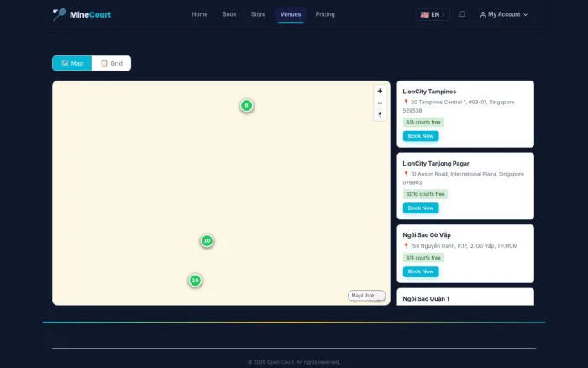The image size is (588, 368).
Task: Select Ngôi Sao Quận 1 venue title
Action: [x=426, y=299]
